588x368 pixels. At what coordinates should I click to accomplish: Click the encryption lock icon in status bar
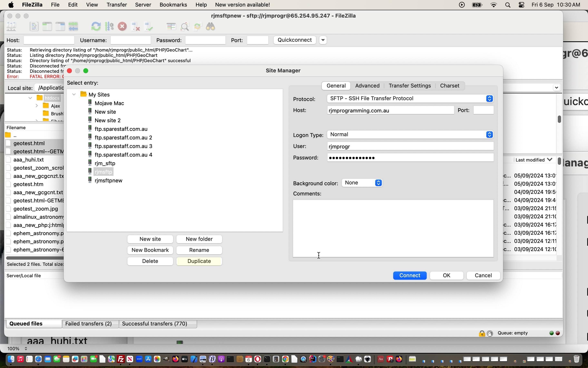click(482, 333)
